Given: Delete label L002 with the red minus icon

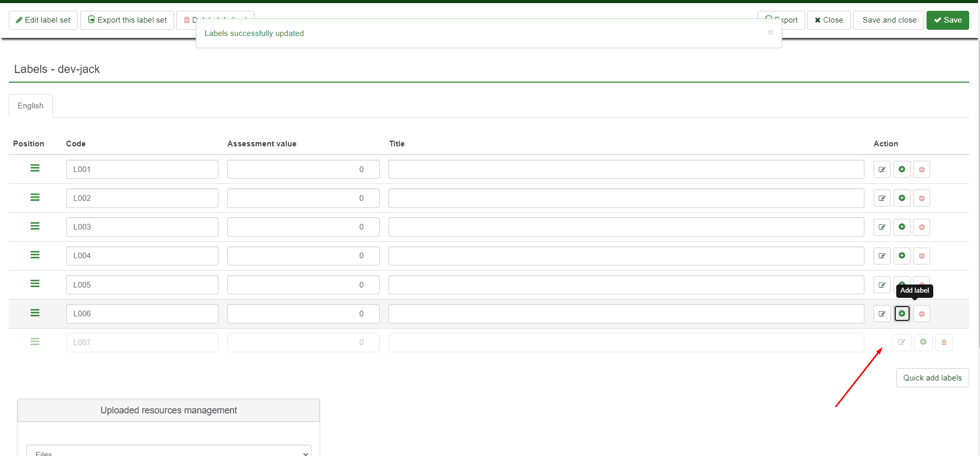Looking at the screenshot, I should [x=922, y=198].
